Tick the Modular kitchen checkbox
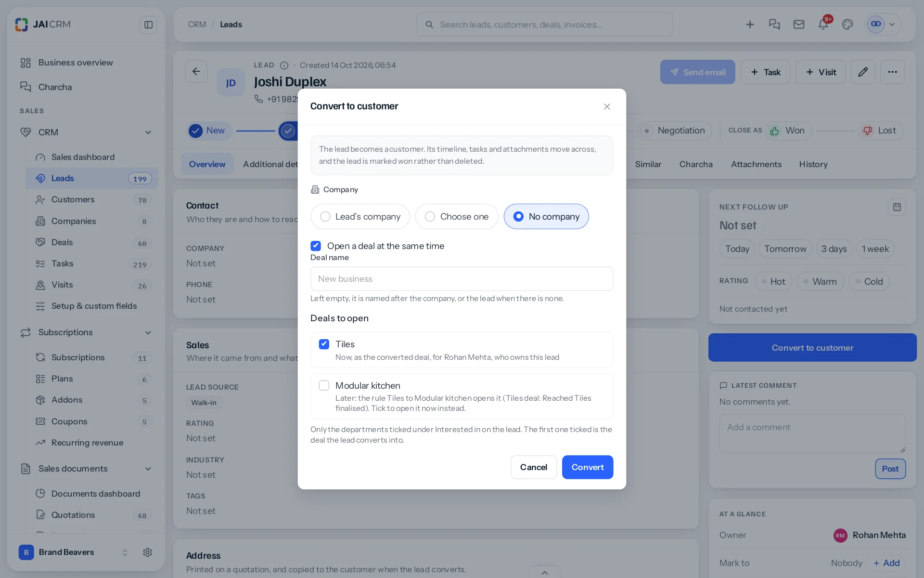Image resolution: width=924 pixels, height=578 pixels. coord(324,386)
